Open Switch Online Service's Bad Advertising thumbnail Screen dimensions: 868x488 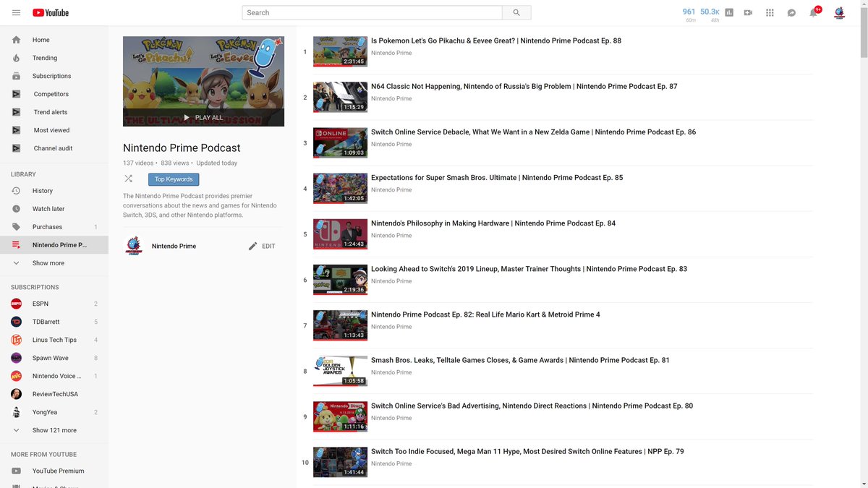pyautogui.click(x=340, y=416)
